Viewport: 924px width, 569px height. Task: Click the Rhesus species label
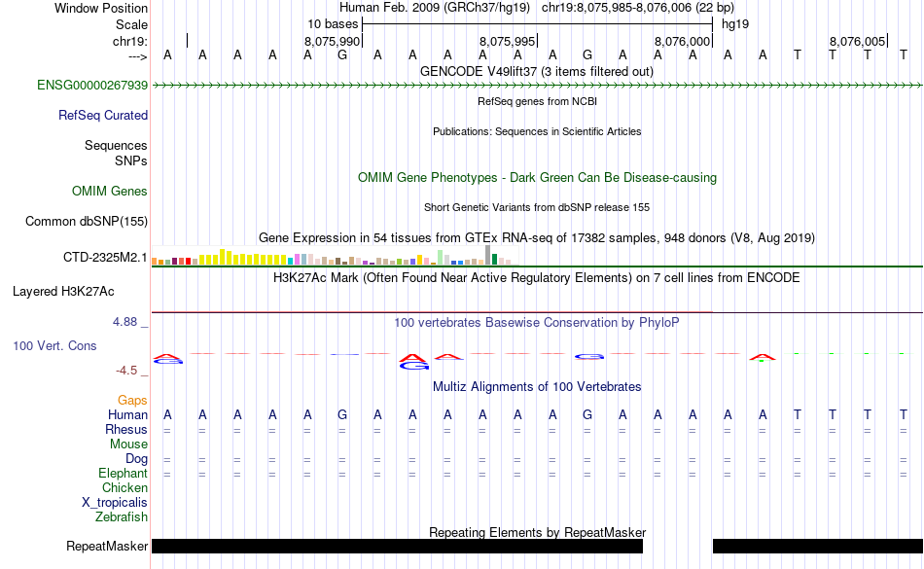pyautogui.click(x=126, y=429)
